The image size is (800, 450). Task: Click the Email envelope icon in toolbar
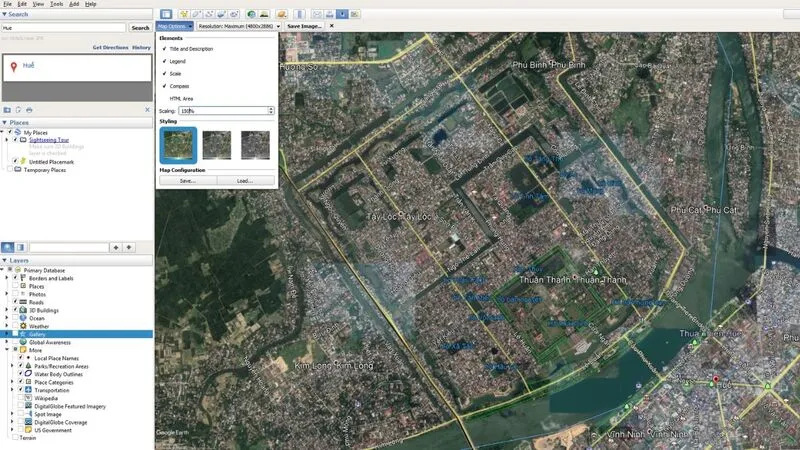click(x=317, y=14)
